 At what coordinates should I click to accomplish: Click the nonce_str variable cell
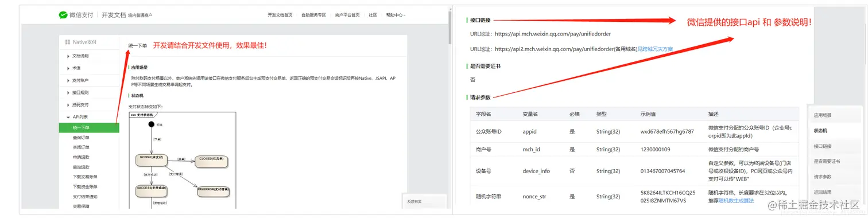coord(535,197)
